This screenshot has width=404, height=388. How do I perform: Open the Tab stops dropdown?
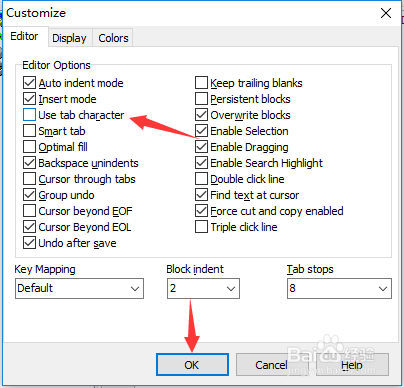pos(339,288)
